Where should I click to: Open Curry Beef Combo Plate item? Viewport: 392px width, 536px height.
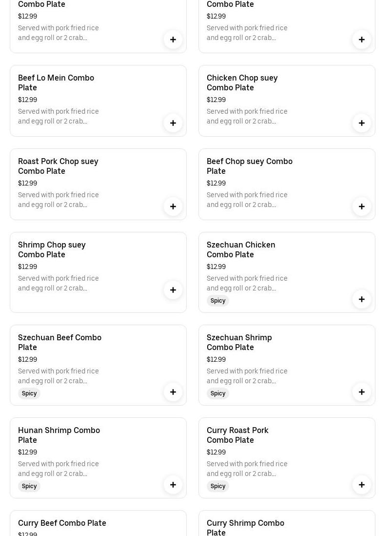point(62,523)
